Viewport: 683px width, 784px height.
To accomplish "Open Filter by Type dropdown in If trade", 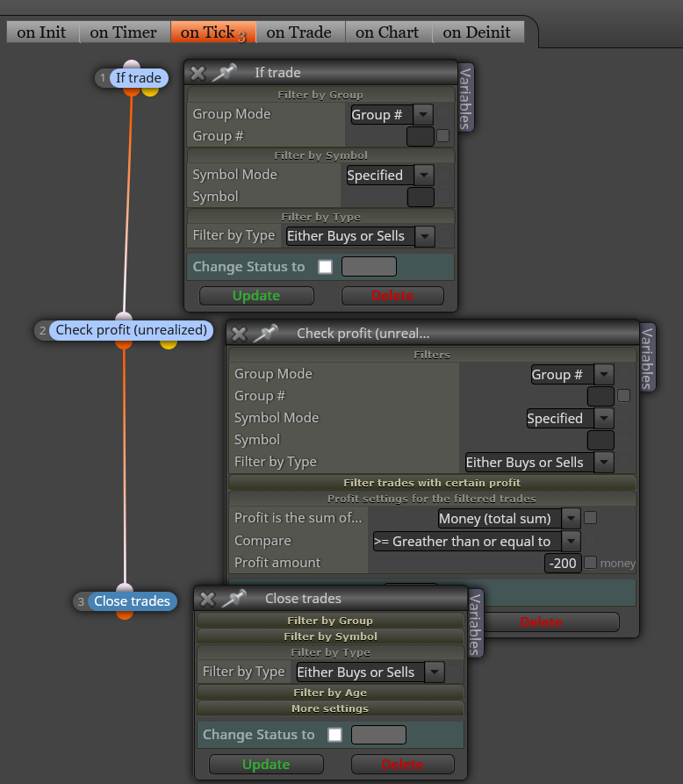I will [360, 236].
